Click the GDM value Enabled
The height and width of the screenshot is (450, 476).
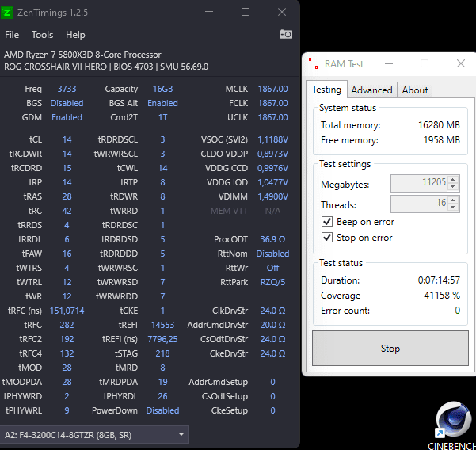click(x=67, y=117)
